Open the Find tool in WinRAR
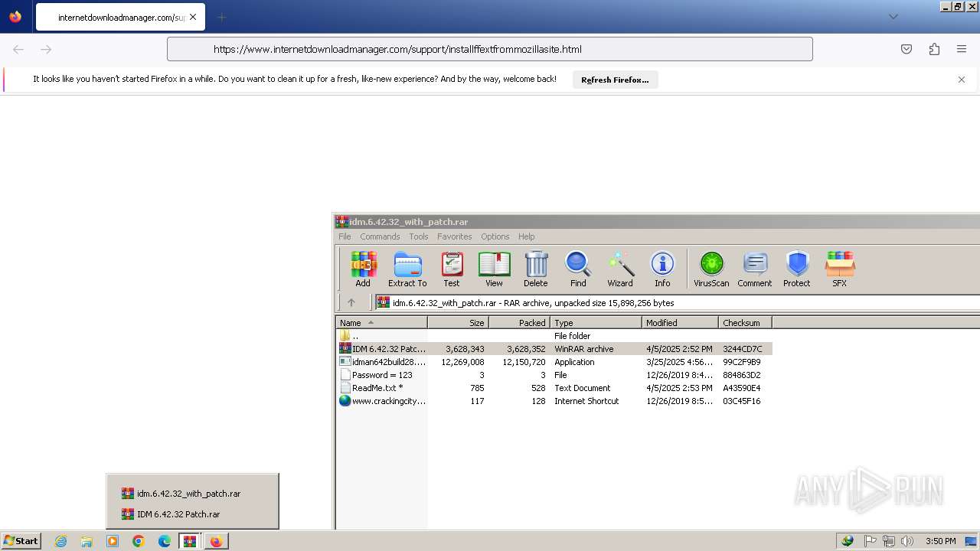 point(578,269)
